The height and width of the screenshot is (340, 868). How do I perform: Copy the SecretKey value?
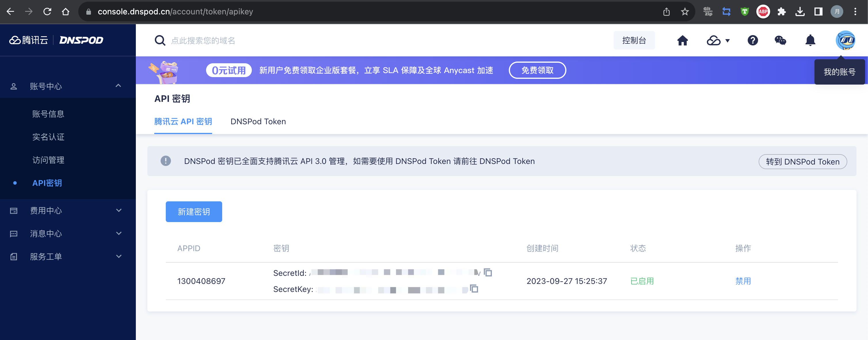(x=474, y=289)
